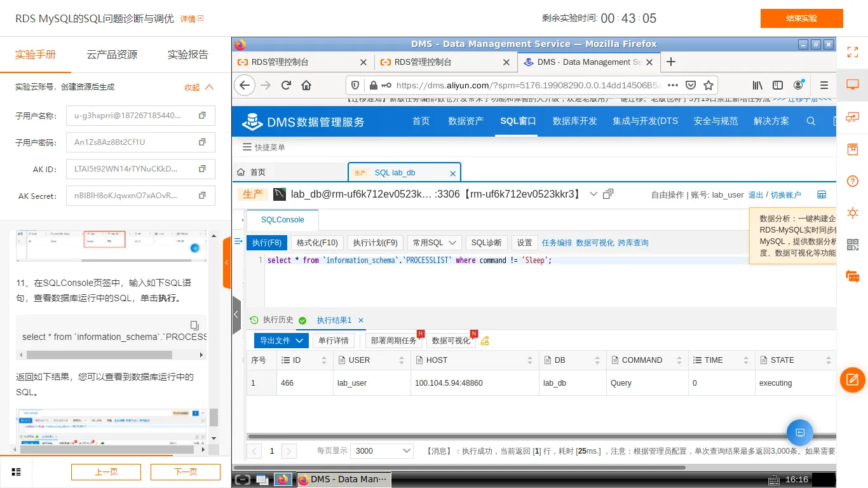Open 安全与规范 menu in DMS header

716,121
